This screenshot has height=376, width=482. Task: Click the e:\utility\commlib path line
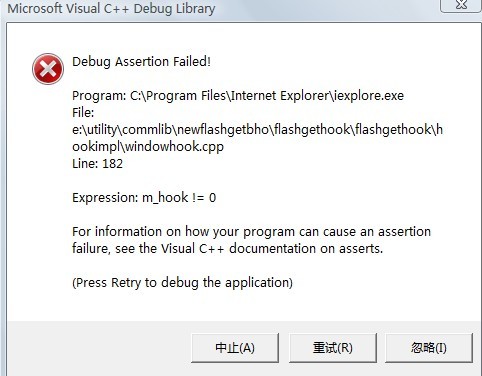pyautogui.click(x=257, y=130)
